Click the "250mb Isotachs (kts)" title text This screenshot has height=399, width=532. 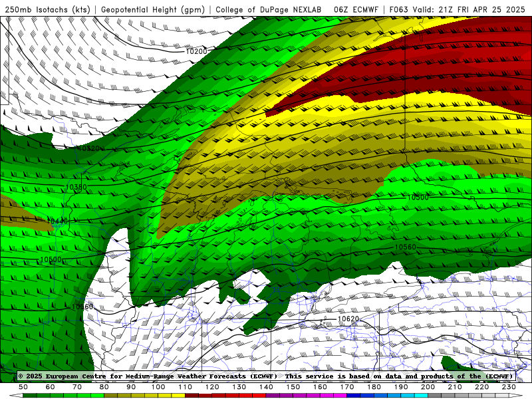tap(47, 9)
